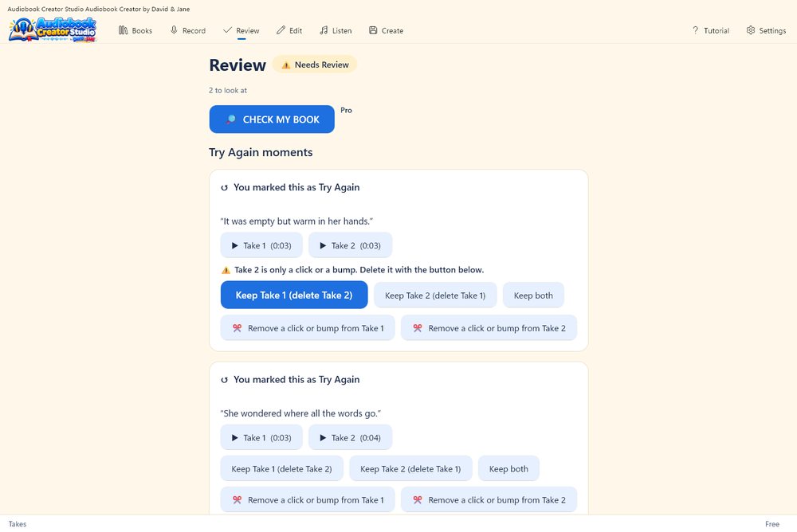Click the CHECK MY BOOK button

point(272,119)
